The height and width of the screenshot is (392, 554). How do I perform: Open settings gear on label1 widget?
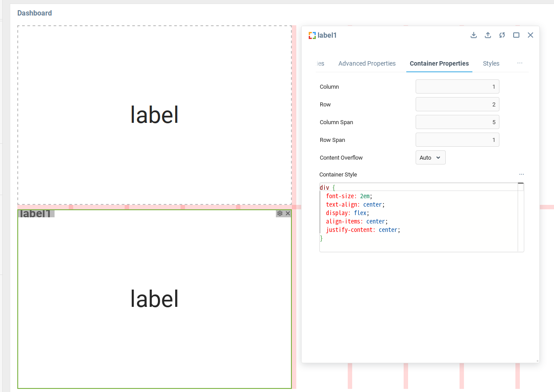coord(280,213)
